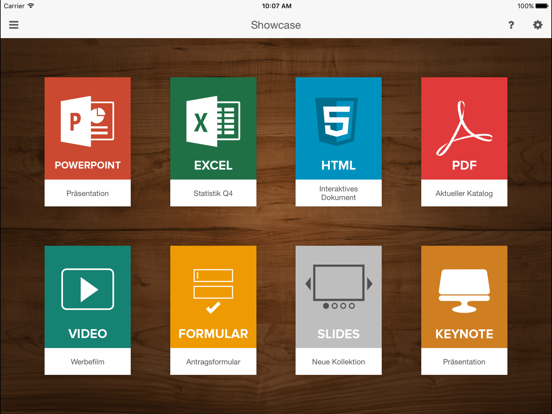The height and width of the screenshot is (414, 552).
Task: Open the Antragsformular label
Action: [x=213, y=362]
